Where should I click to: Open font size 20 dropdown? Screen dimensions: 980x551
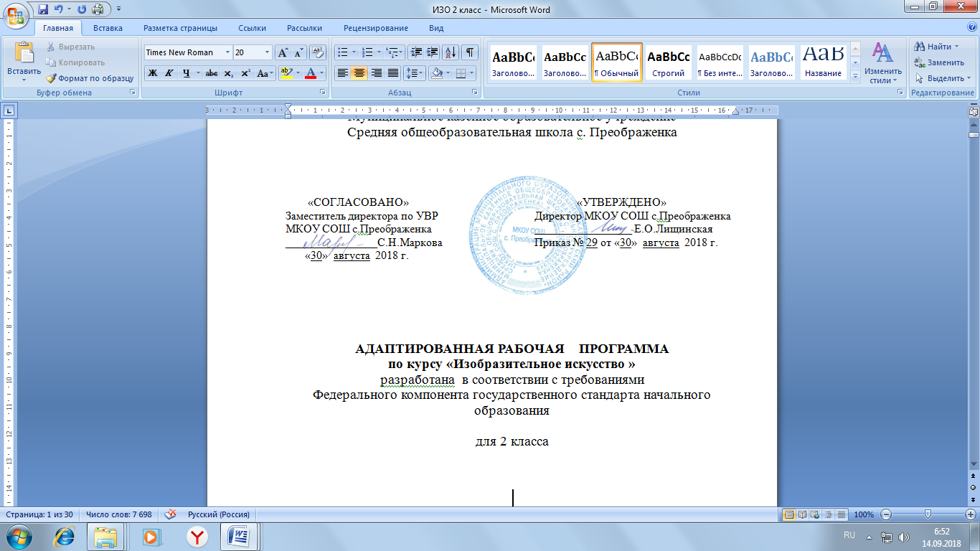(268, 52)
